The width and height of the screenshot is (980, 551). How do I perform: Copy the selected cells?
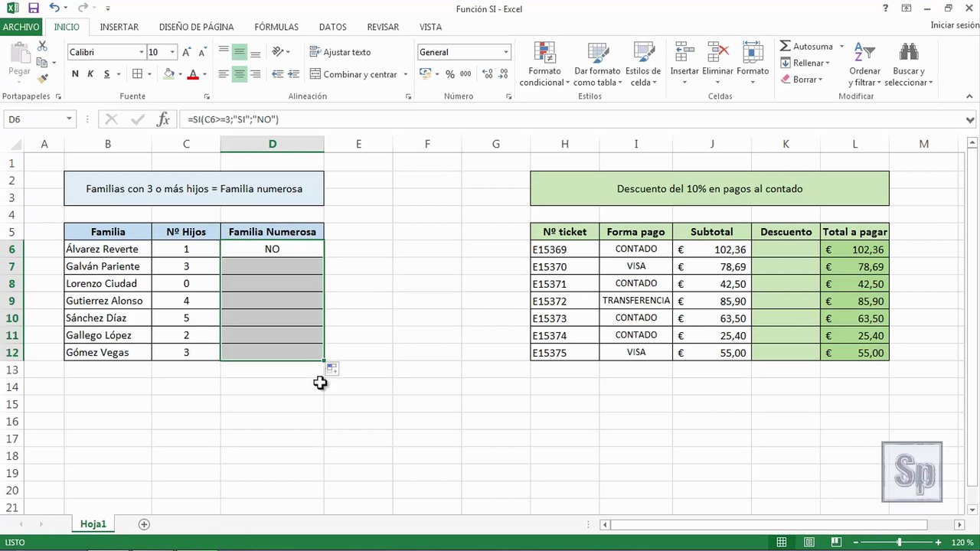tap(42, 63)
